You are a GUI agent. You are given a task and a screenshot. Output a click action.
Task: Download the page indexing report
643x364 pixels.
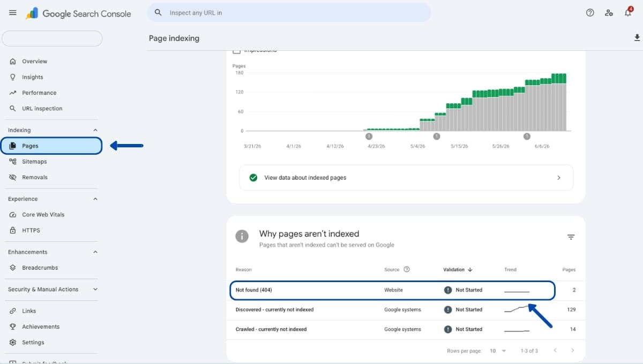tap(637, 37)
